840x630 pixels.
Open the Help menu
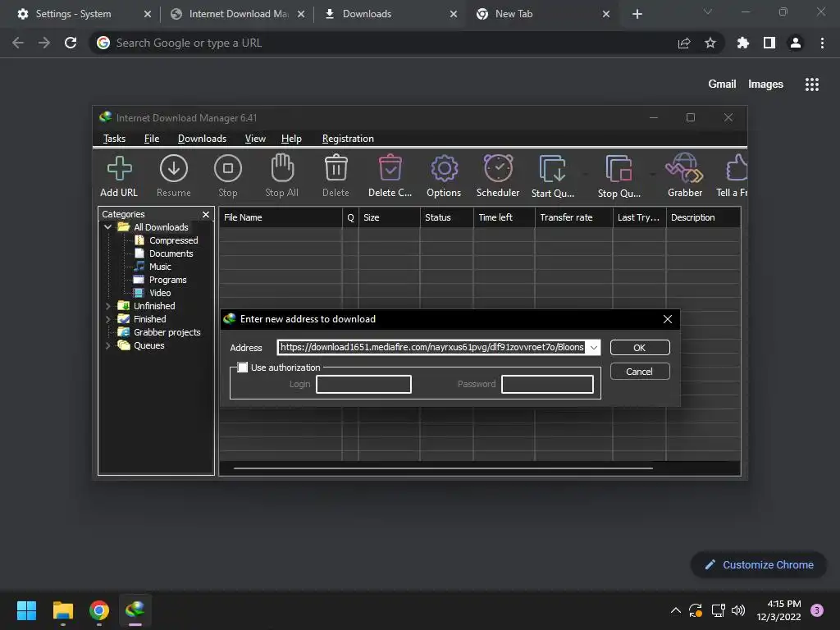pyautogui.click(x=291, y=139)
